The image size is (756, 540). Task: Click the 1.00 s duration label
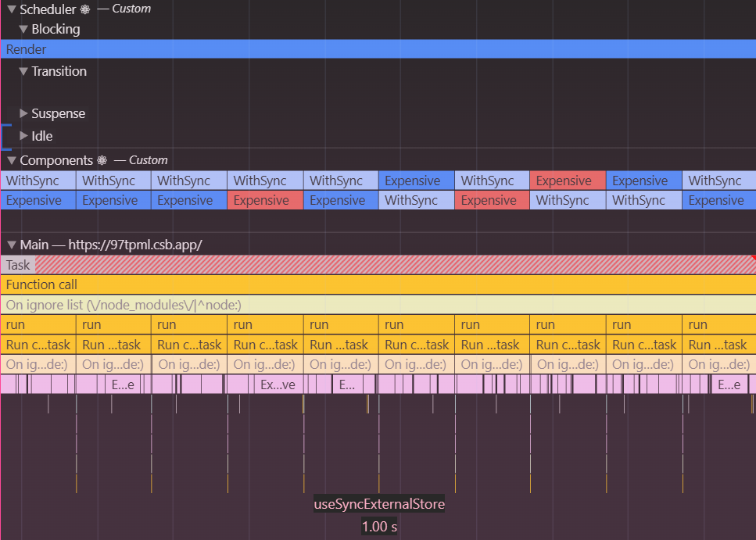(379, 527)
